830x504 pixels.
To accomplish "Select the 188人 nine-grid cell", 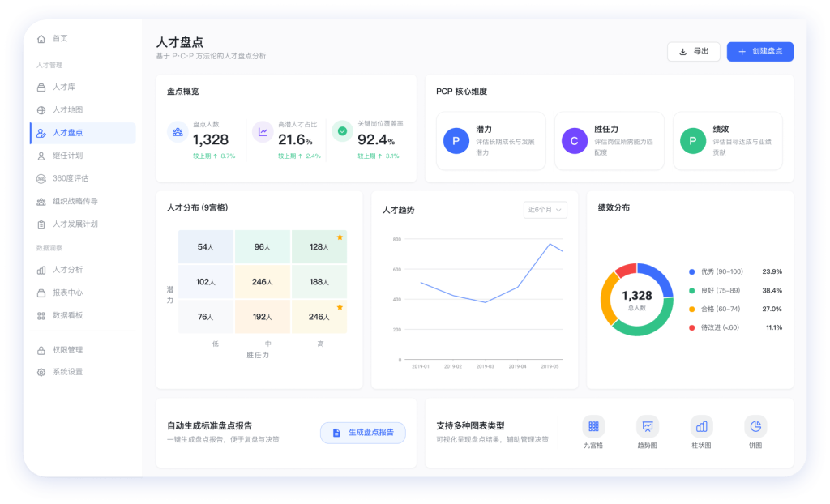I will point(319,282).
